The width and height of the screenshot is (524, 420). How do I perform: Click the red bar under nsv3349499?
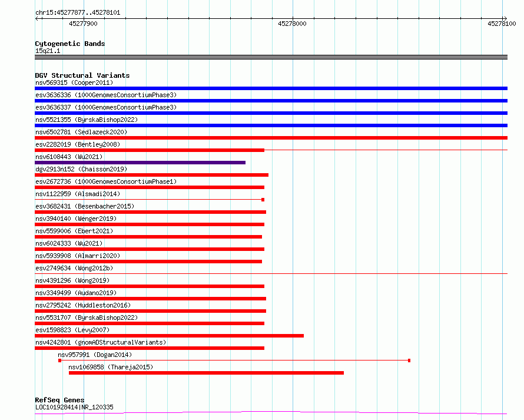pos(150,299)
